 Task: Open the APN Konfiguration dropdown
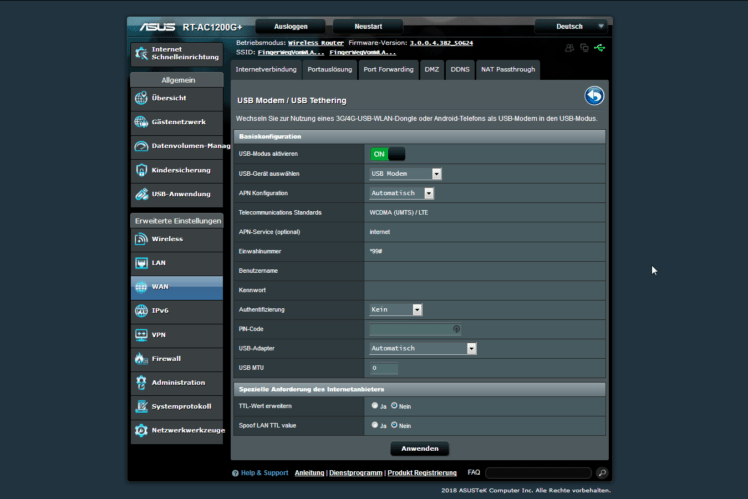[402, 193]
